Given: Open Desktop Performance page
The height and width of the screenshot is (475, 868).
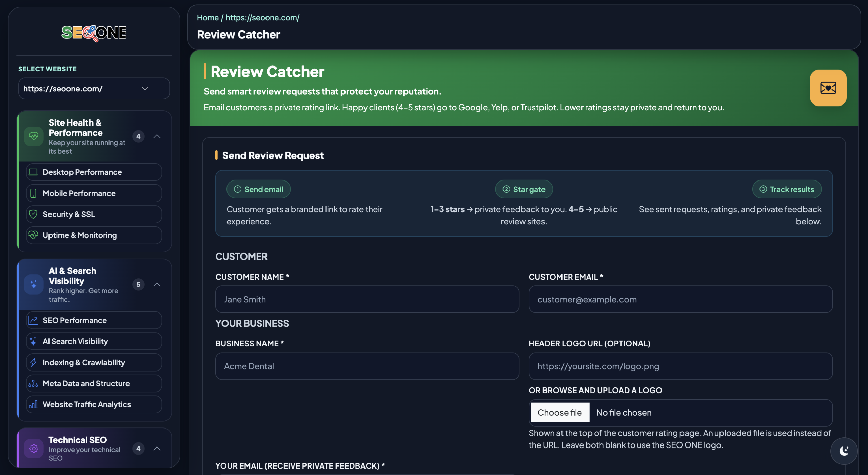Looking at the screenshot, I should click(94, 172).
